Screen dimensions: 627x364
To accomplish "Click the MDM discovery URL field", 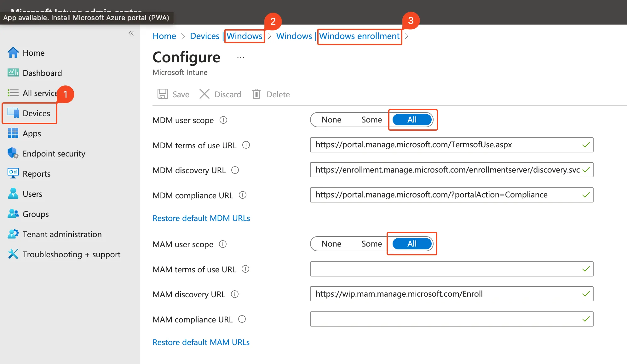I will (x=452, y=170).
